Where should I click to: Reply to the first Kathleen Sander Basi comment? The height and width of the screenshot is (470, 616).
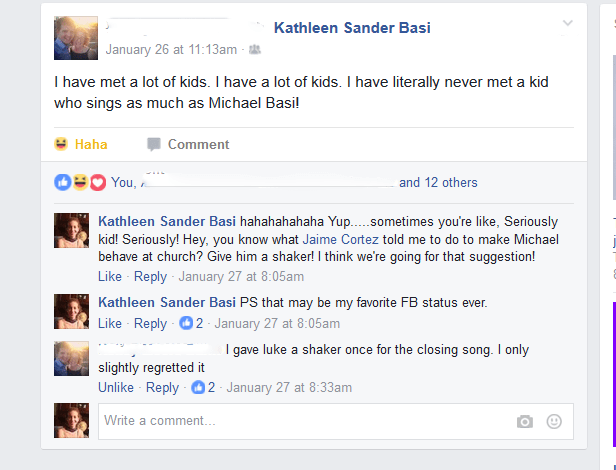coord(150,276)
